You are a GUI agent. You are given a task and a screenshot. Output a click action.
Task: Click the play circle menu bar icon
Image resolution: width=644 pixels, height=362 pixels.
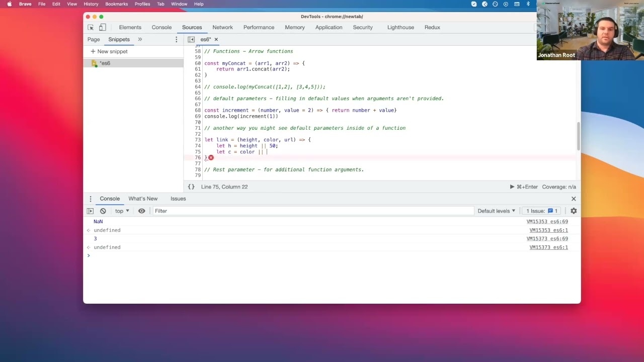pos(506,4)
